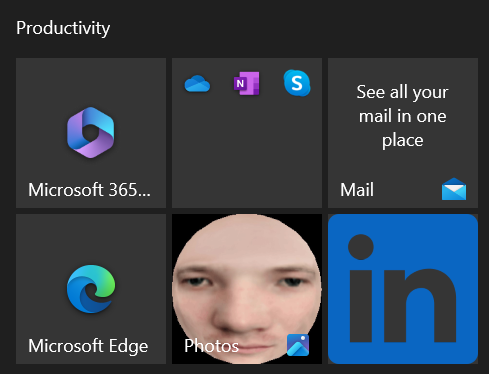Launch Skype from the folder tile
The image size is (489, 374).
click(297, 83)
